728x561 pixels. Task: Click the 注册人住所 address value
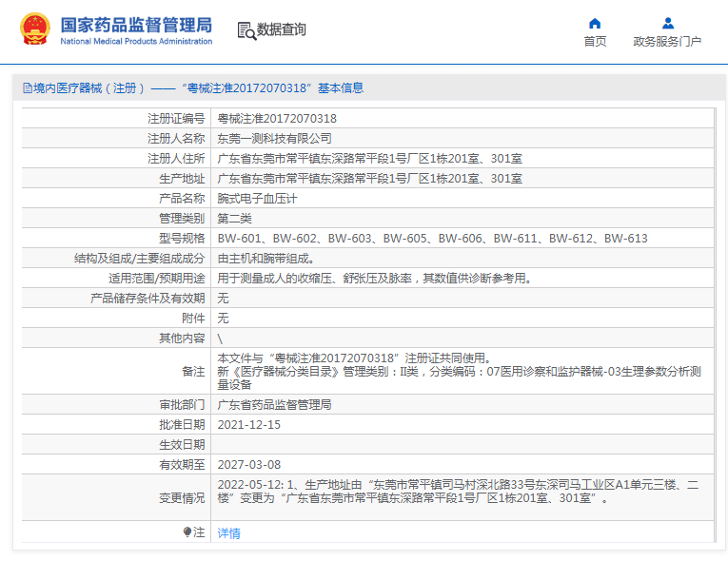click(369, 159)
